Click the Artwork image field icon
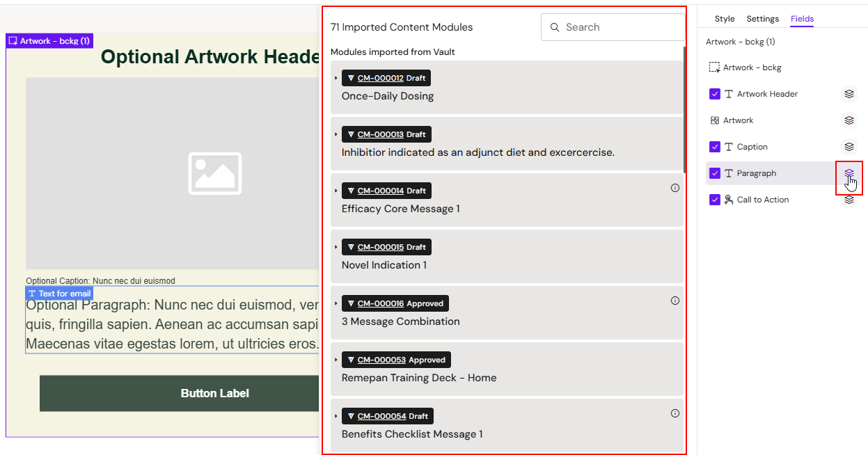868x455 pixels. (714, 120)
